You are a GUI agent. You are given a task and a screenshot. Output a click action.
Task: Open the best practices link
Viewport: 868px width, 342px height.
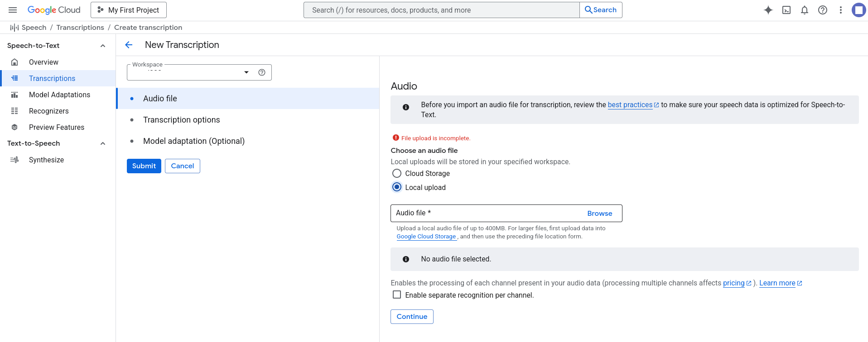pyautogui.click(x=630, y=105)
